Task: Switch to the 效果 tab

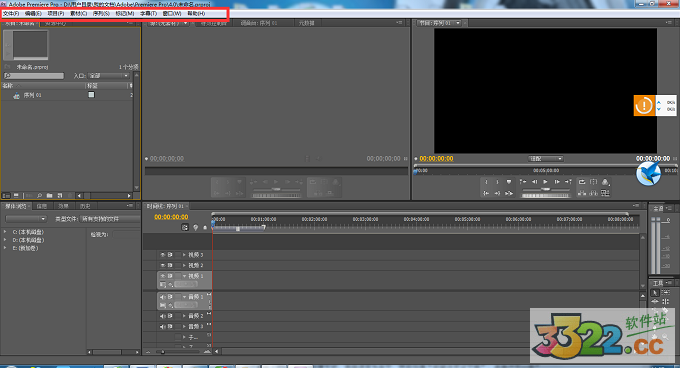Action: [63, 206]
